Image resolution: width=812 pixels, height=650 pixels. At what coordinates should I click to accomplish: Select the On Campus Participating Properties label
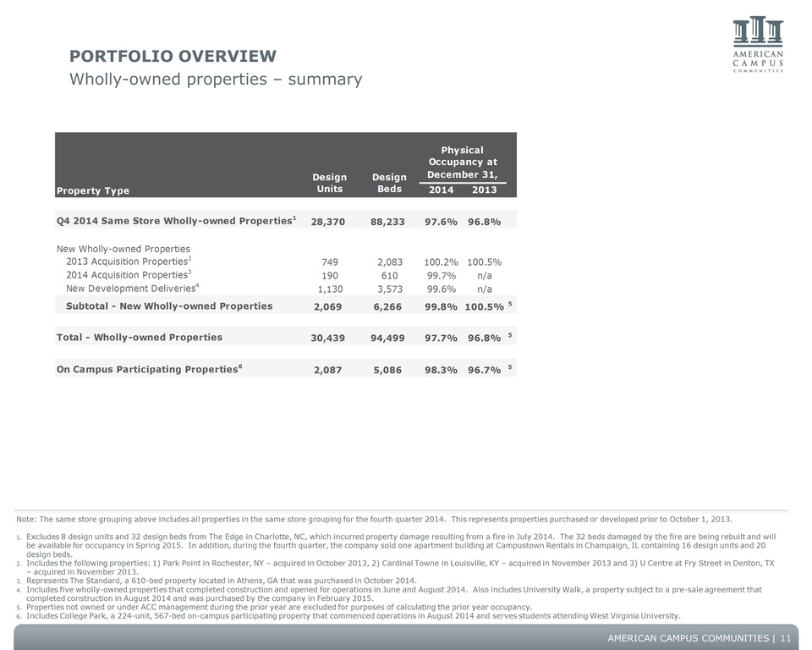pos(149,369)
